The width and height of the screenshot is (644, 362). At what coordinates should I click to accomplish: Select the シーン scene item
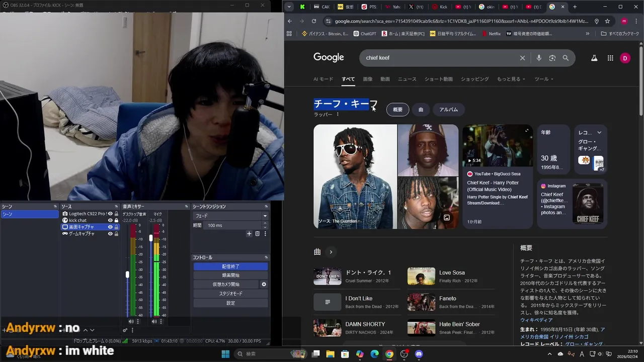pos(30,214)
